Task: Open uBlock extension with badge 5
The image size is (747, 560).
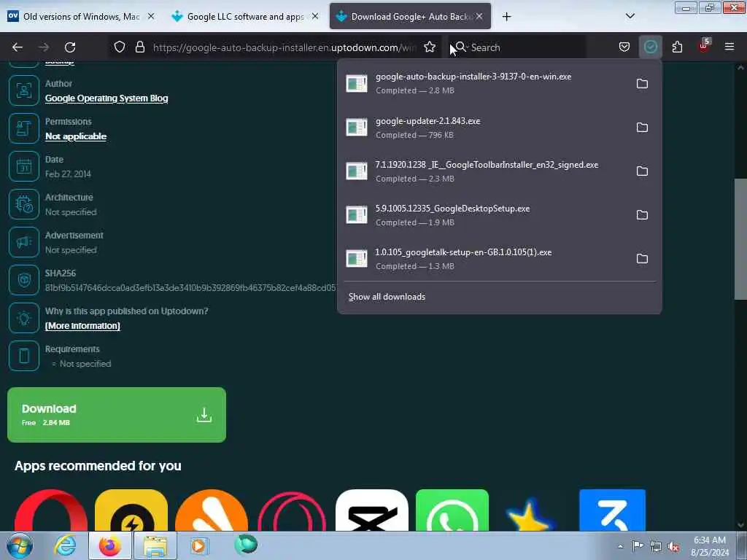Action: [704, 46]
